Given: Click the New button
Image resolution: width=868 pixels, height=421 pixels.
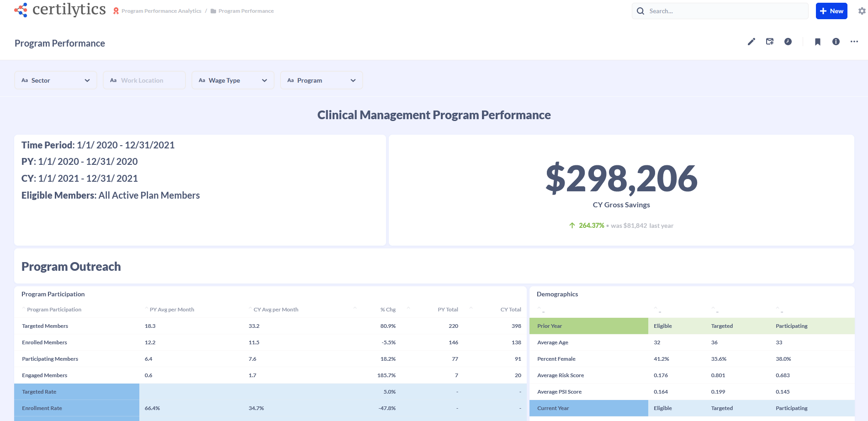Looking at the screenshot, I should click(x=831, y=11).
